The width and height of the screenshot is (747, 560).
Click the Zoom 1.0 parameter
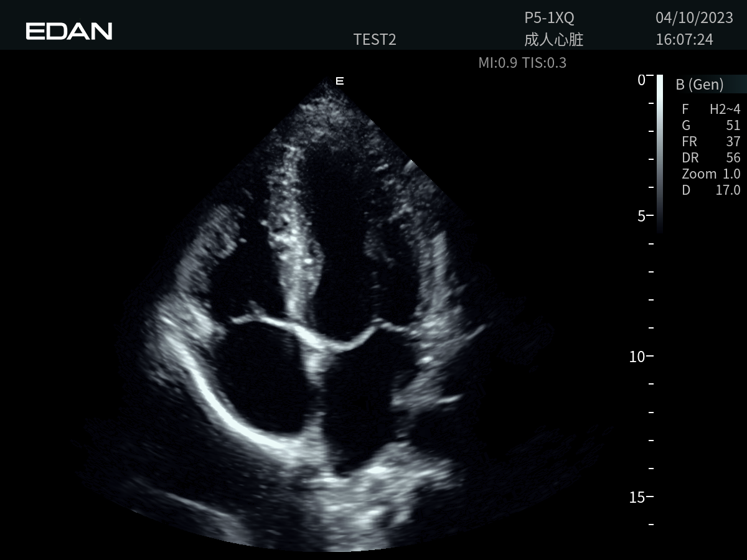(711, 174)
